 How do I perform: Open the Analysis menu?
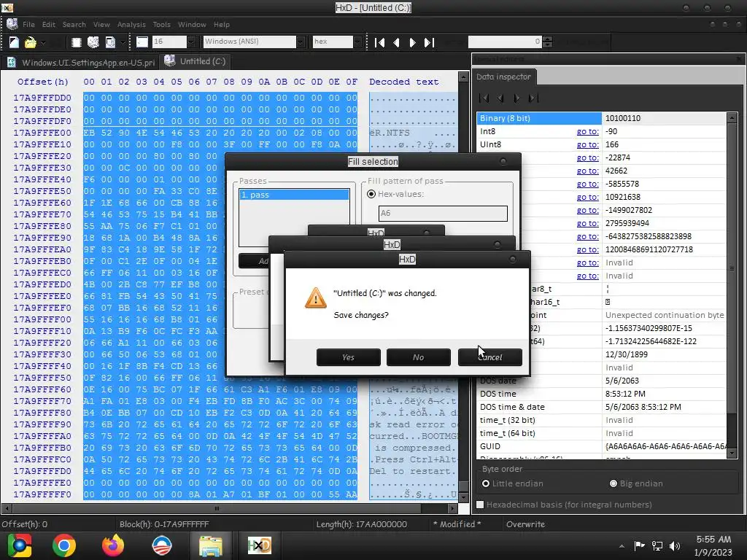coord(131,24)
